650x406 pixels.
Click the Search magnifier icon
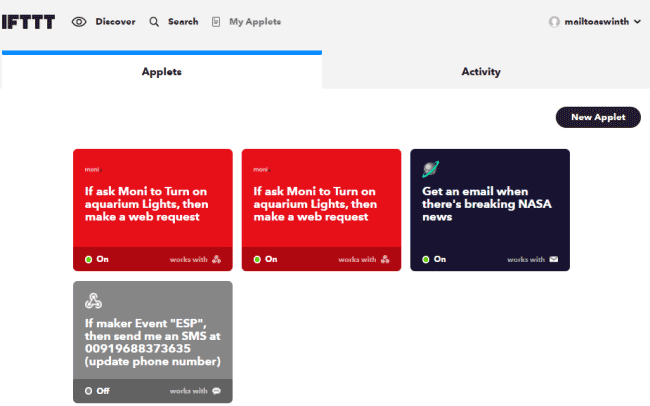pyautogui.click(x=154, y=22)
